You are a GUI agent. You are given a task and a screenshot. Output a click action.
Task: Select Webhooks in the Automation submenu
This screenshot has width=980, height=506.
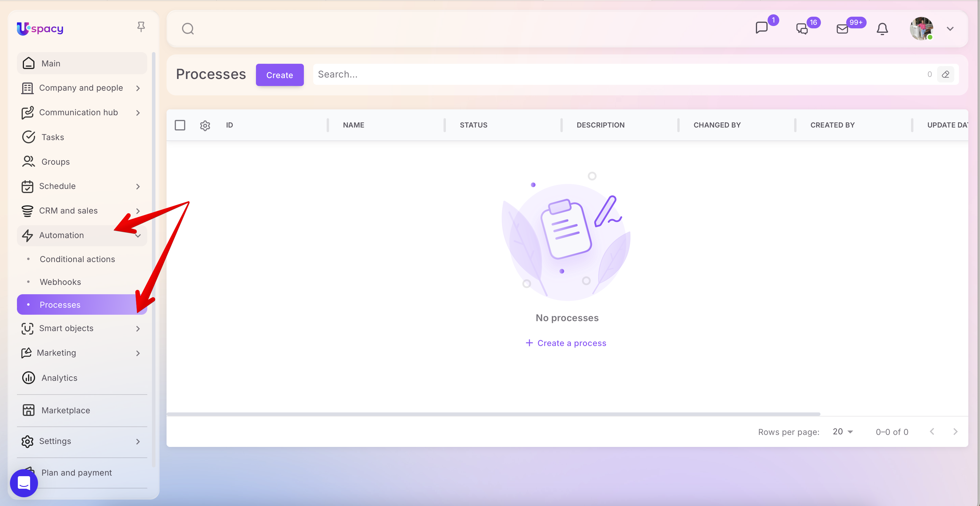[60, 282]
